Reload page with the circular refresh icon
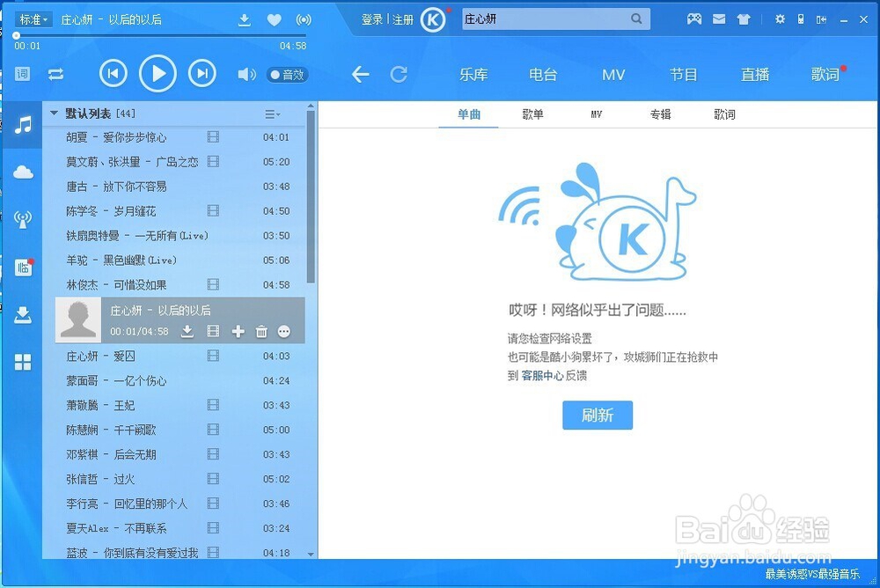This screenshot has width=880, height=588. click(x=399, y=74)
